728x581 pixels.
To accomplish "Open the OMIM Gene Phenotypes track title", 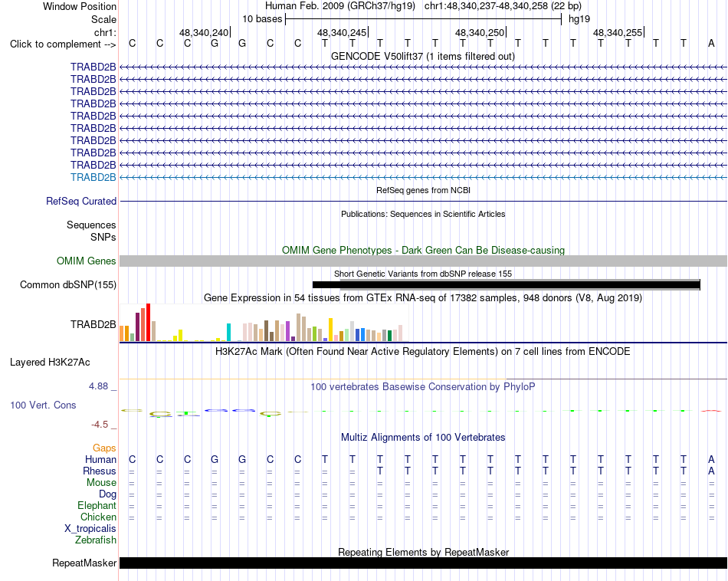I will point(423,251).
